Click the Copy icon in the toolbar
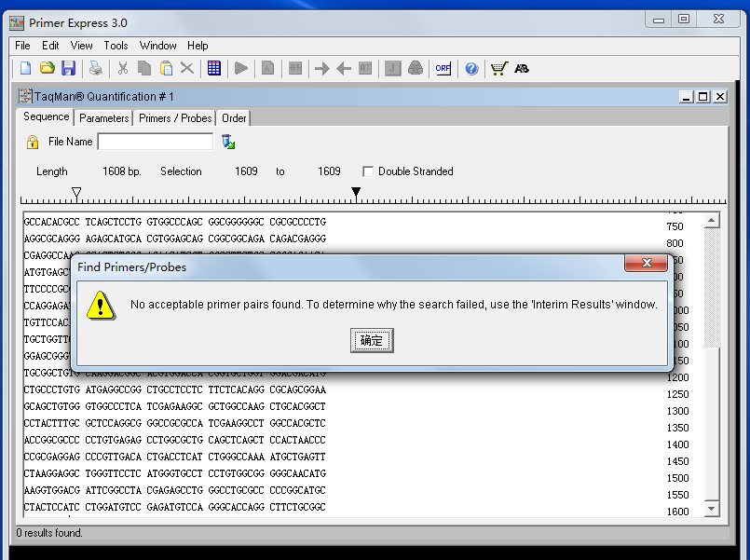This screenshot has height=560, width=750. pyautogui.click(x=144, y=68)
